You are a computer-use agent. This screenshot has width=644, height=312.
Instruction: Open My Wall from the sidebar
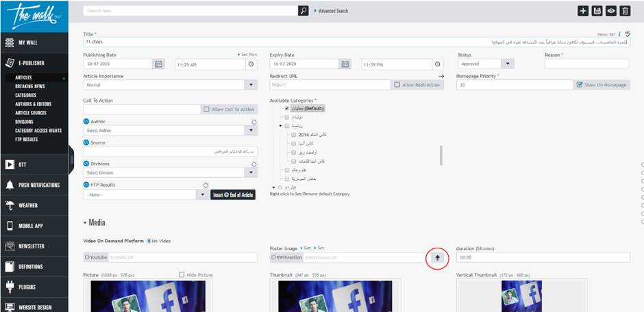tap(34, 42)
